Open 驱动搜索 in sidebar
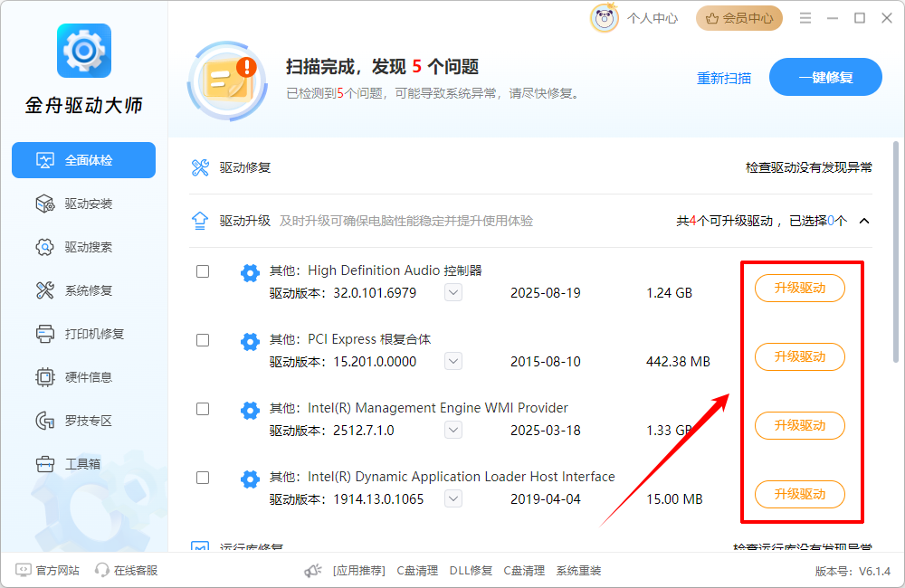Viewport: 905px width, 588px height. pyautogui.click(x=83, y=247)
